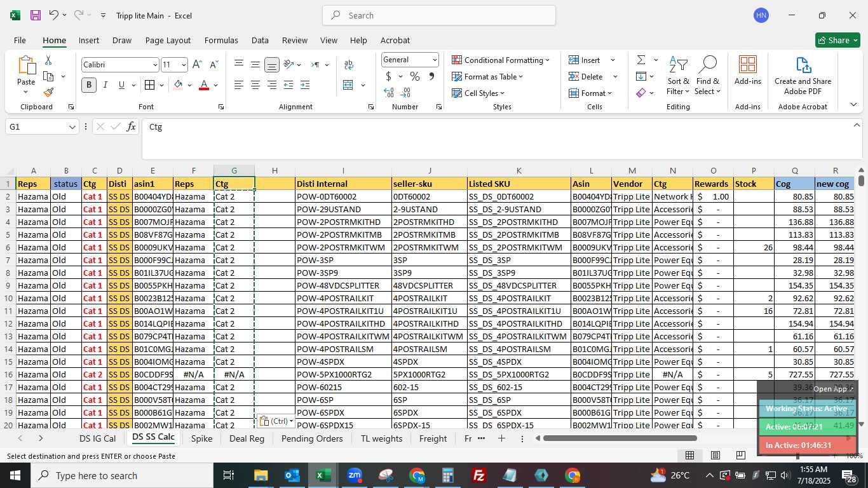
Task: Undo the last action
Action: (x=54, y=15)
